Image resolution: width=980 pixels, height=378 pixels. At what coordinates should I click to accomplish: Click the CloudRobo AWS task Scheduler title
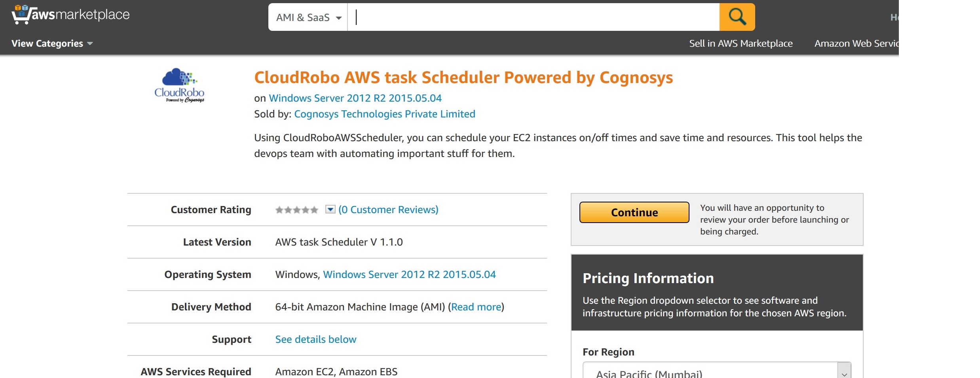pos(463,77)
